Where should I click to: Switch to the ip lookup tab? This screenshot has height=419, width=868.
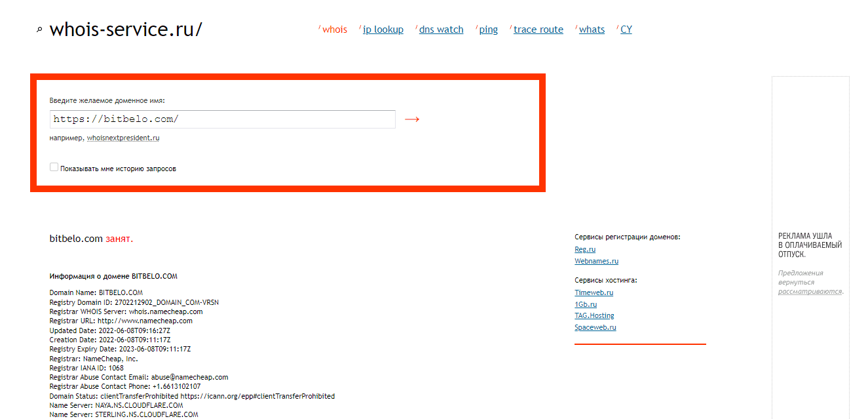point(383,30)
